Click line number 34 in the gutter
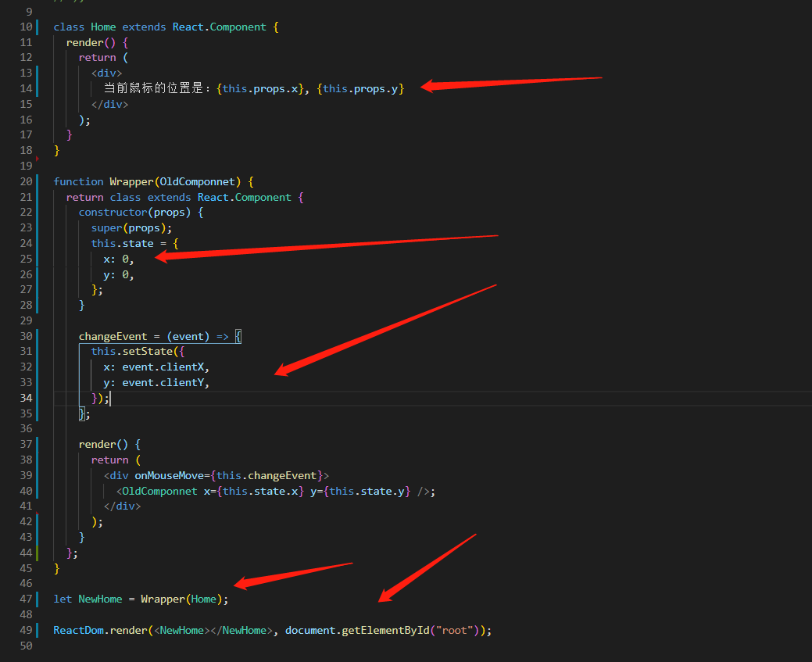The image size is (812, 662). (25, 398)
